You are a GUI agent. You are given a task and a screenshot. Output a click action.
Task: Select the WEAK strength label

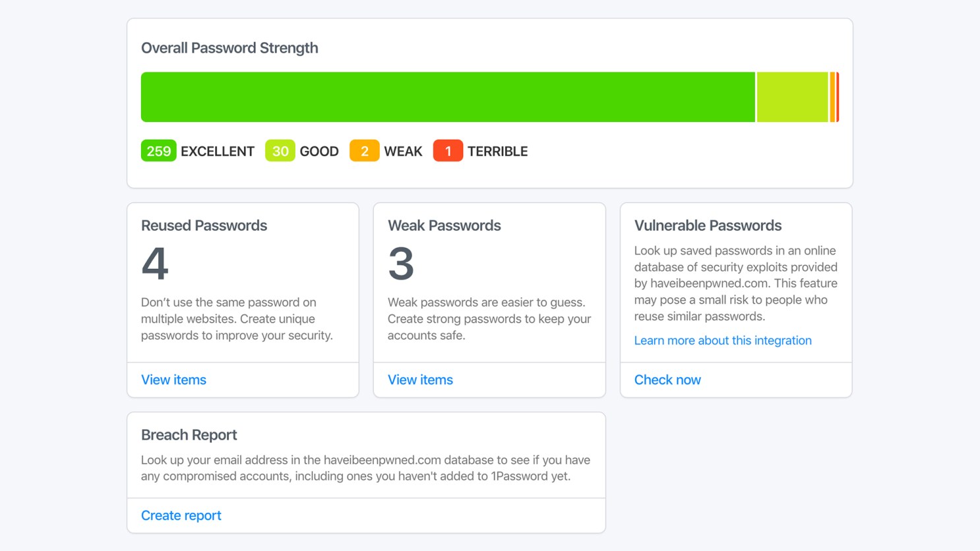(403, 151)
